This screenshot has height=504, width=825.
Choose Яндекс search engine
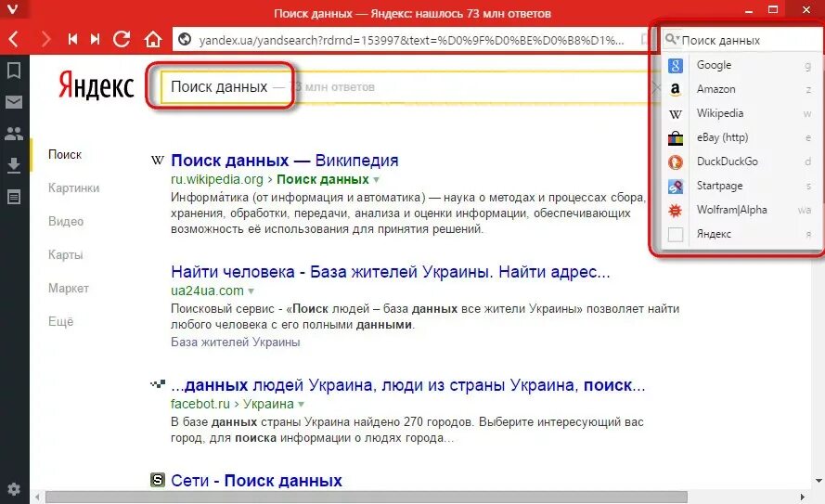tap(740, 235)
